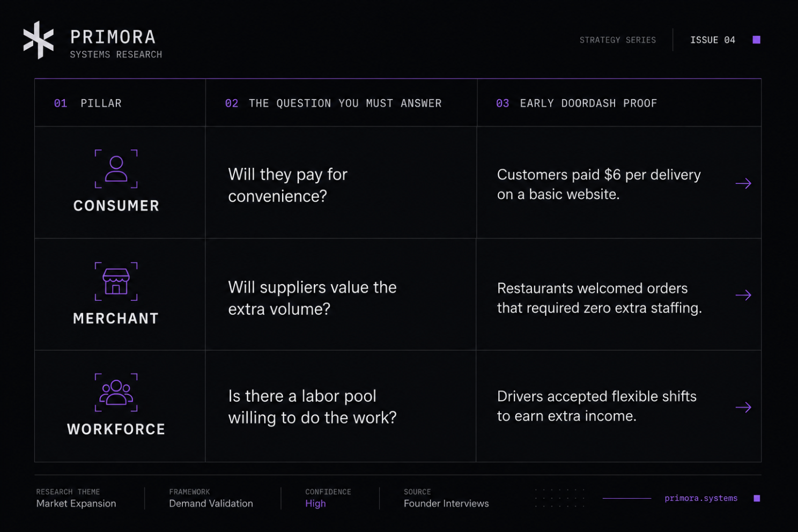Screen dimensions: 798x532
Task: Click the CONFIDENCE footer label
Action: coord(328,492)
